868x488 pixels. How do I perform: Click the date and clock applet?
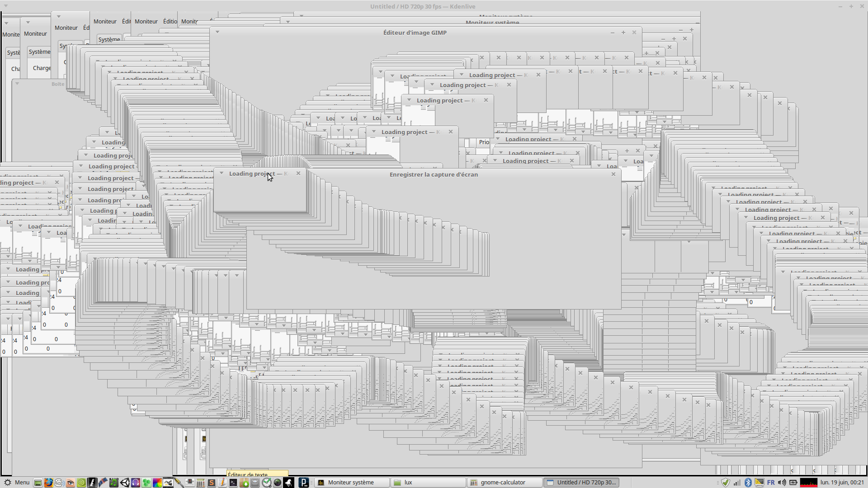click(842, 483)
